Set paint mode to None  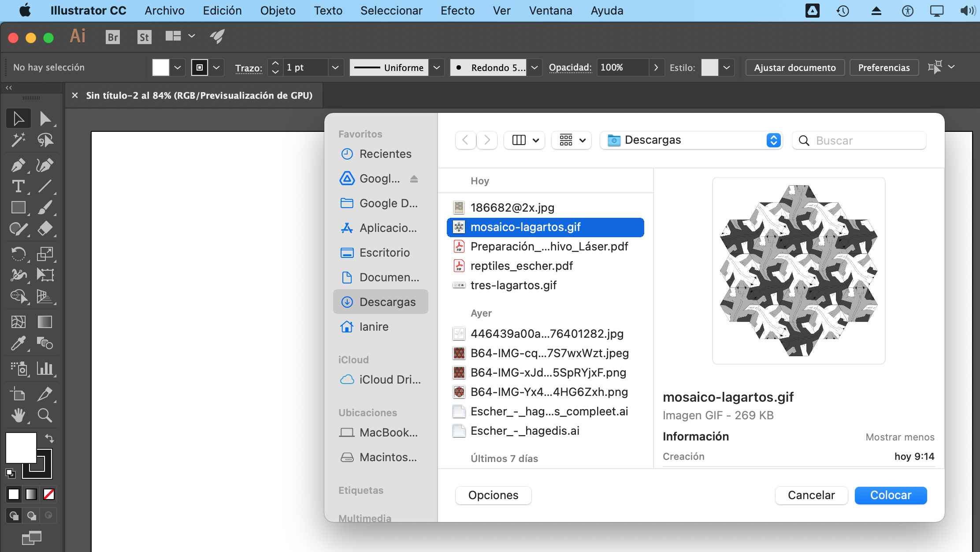point(49,494)
